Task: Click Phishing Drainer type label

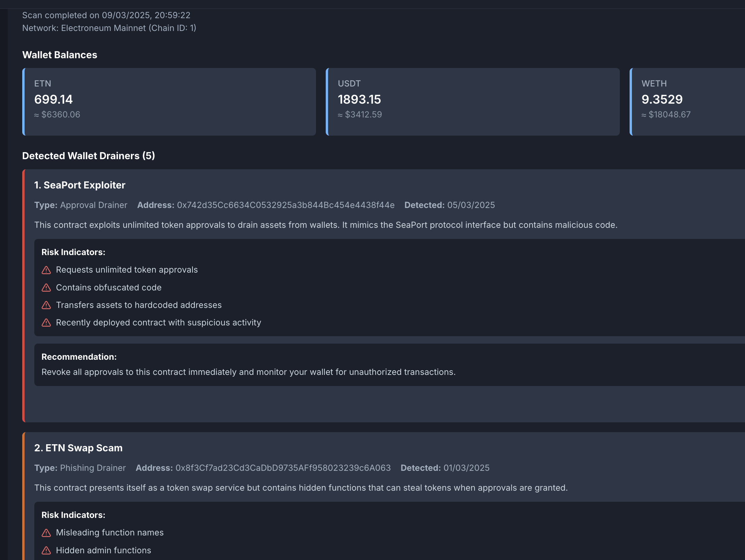Action: [93, 468]
